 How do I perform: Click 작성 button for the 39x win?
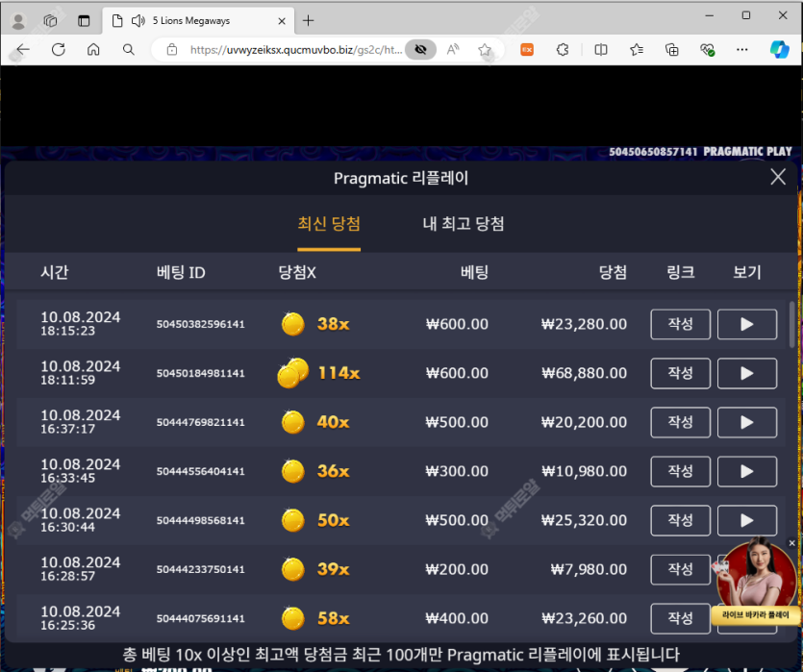[x=681, y=569]
